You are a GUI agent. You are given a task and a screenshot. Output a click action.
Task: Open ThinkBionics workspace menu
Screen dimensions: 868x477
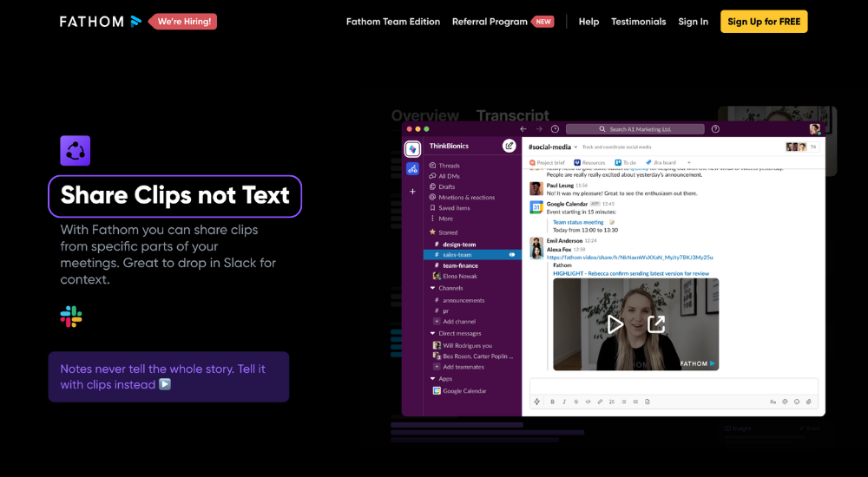pyautogui.click(x=449, y=146)
